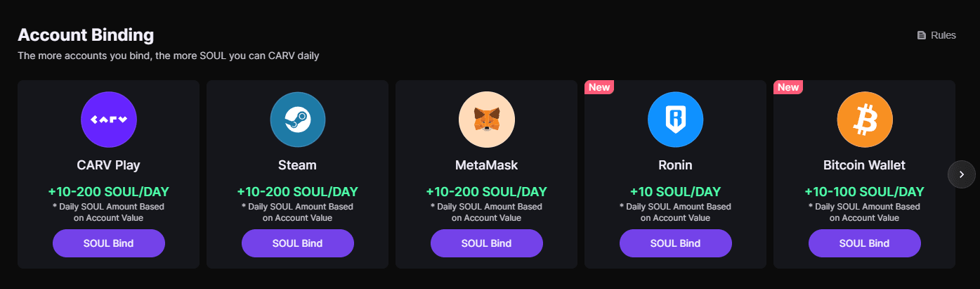The image size is (980, 289).
Task: Click the Rules document icon
Action: pos(922,35)
